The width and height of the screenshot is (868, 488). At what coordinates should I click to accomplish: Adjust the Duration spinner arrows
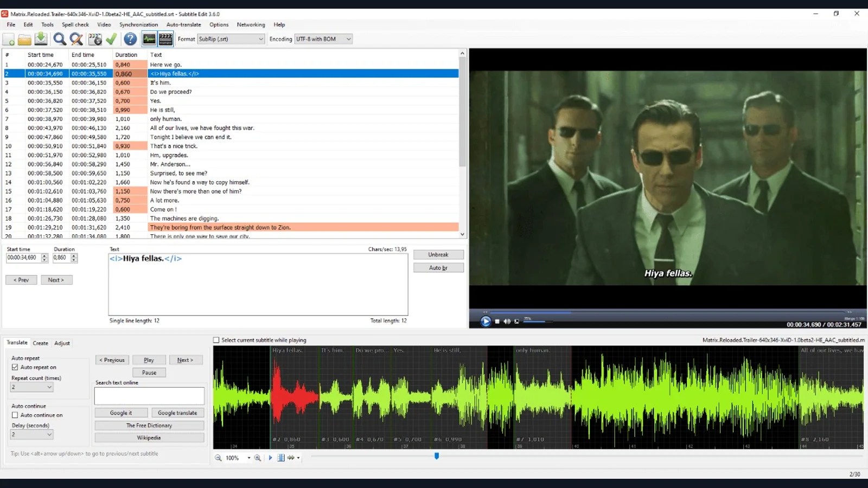pos(74,258)
